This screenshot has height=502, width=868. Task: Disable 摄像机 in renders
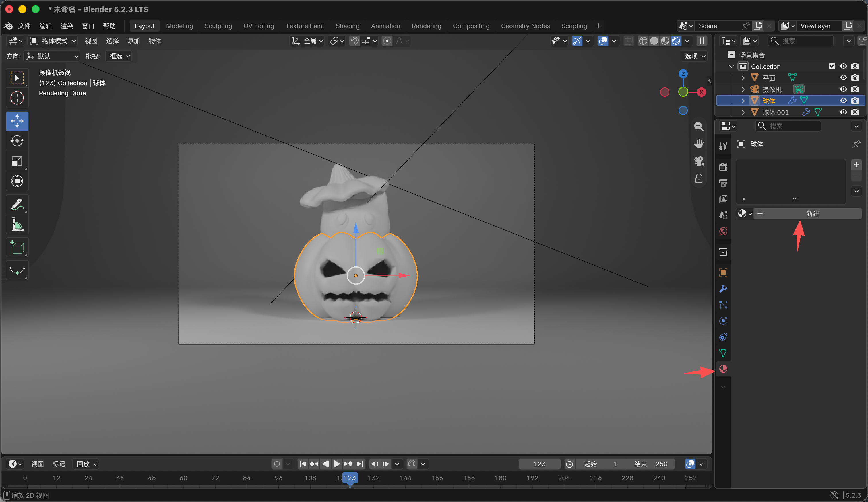[855, 89]
